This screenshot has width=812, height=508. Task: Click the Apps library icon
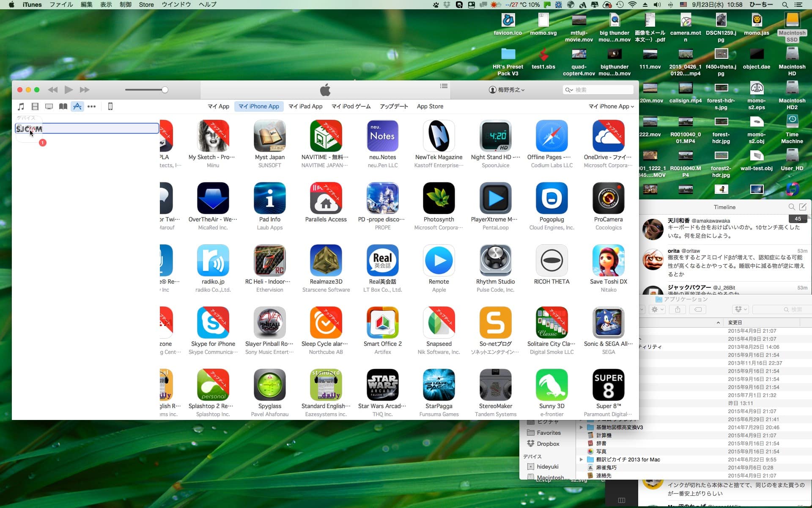pos(77,107)
